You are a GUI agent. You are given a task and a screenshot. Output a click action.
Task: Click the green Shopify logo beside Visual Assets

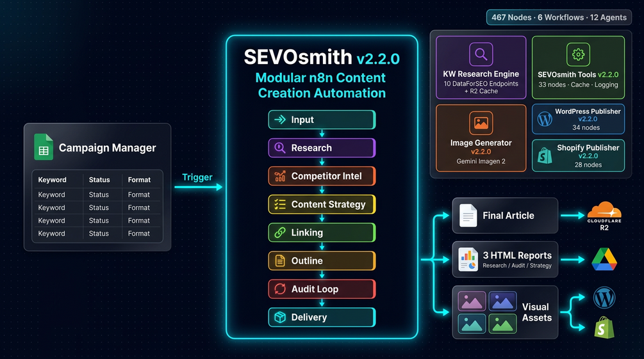pos(604,327)
